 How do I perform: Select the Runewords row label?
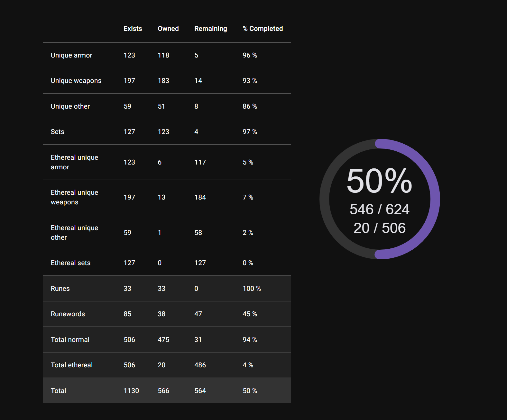coord(68,314)
